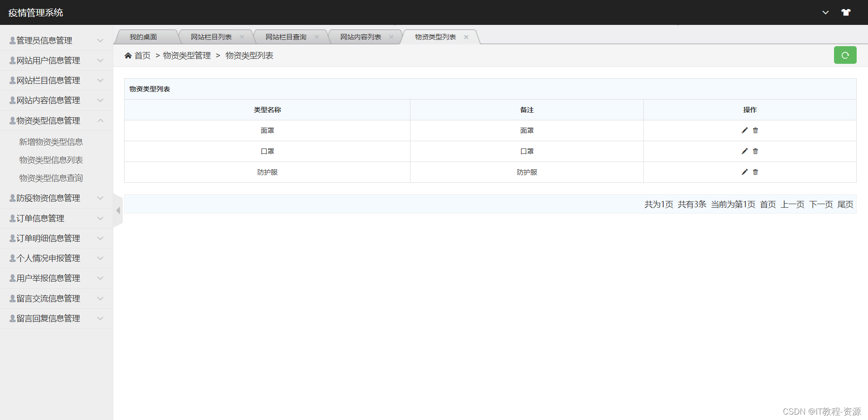
Task: Switch to the 我的桌面 tab
Action: [144, 37]
